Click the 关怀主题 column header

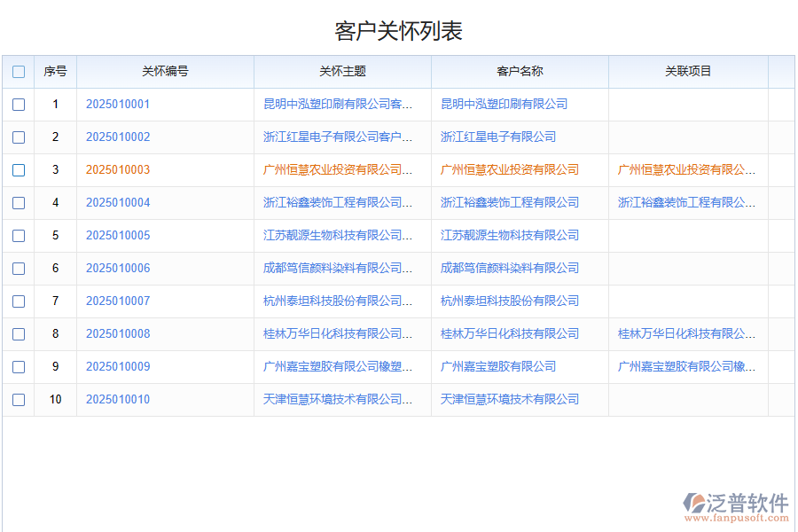tap(340, 72)
